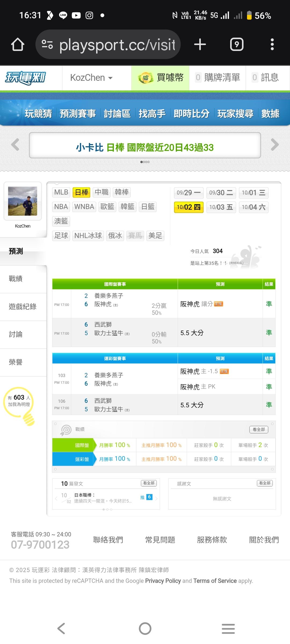This screenshot has height=644, width=290.
Task: Go to 預測賽事 menu
Action: pyautogui.click(x=78, y=114)
